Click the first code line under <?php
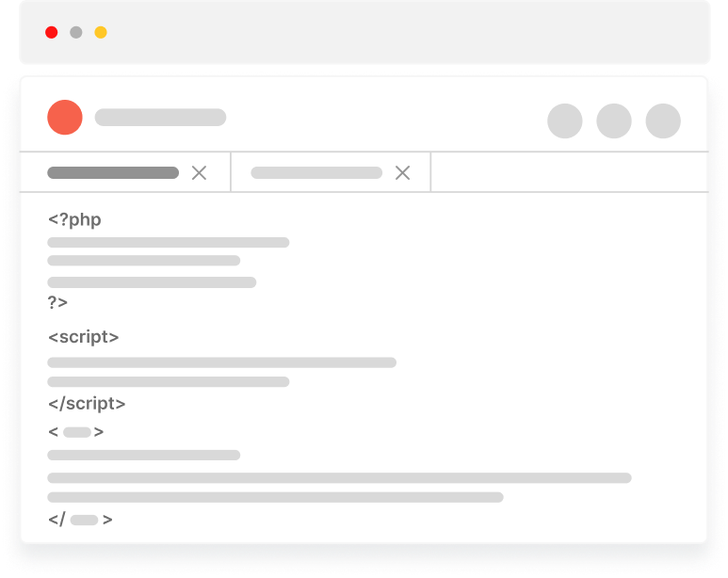The width and height of the screenshot is (728, 578). 169,242
